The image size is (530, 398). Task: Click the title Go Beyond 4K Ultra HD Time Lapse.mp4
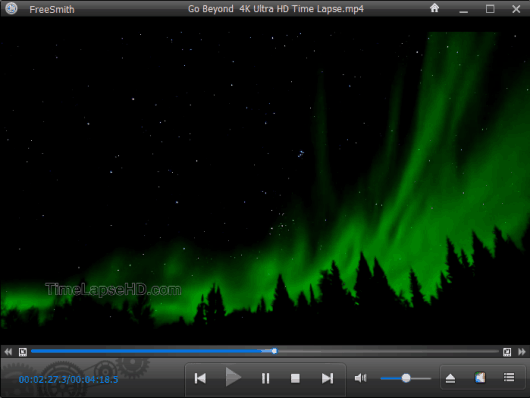[276, 8]
